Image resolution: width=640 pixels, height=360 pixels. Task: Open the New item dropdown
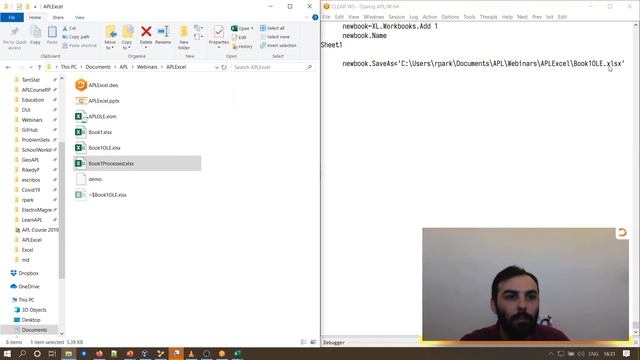(x=198, y=28)
